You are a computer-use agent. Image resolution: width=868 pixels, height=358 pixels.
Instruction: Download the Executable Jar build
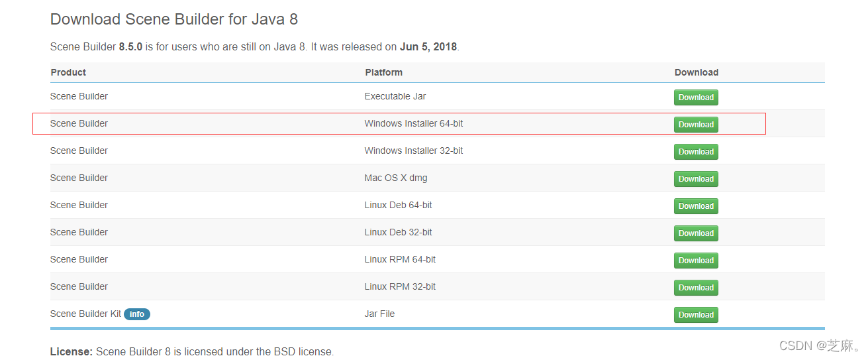pyautogui.click(x=696, y=97)
